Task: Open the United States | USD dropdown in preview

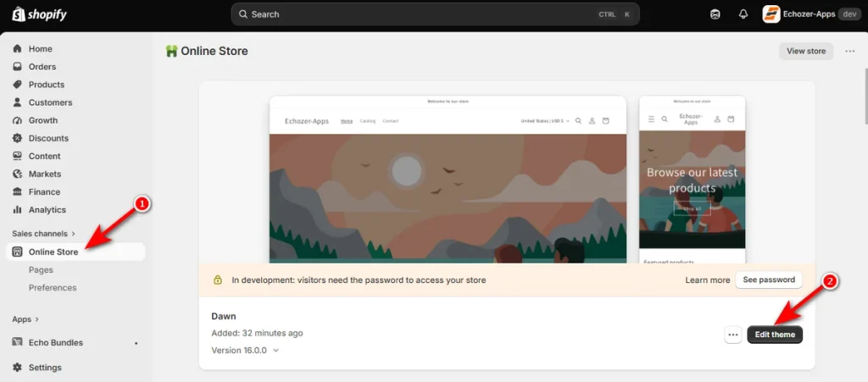Action: [545, 120]
